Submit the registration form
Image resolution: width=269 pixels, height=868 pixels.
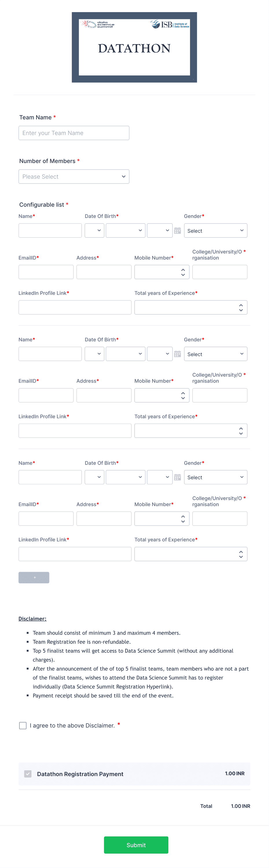click(136, 845)
